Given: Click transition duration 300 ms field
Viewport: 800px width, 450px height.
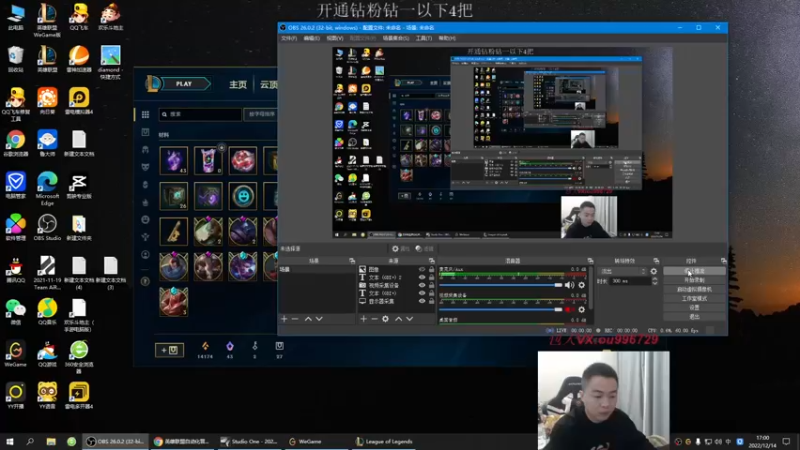Looking at the screenshot, I should (x=630, y=281).
